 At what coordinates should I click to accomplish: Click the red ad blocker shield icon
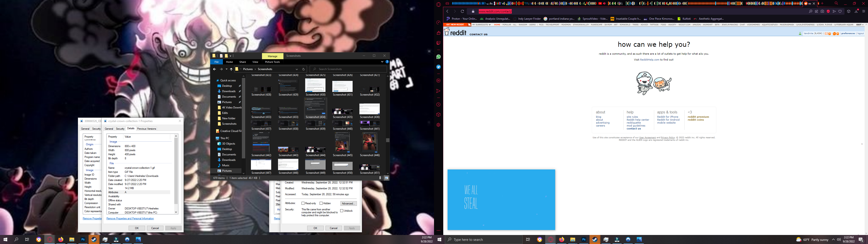click(828, 12)
